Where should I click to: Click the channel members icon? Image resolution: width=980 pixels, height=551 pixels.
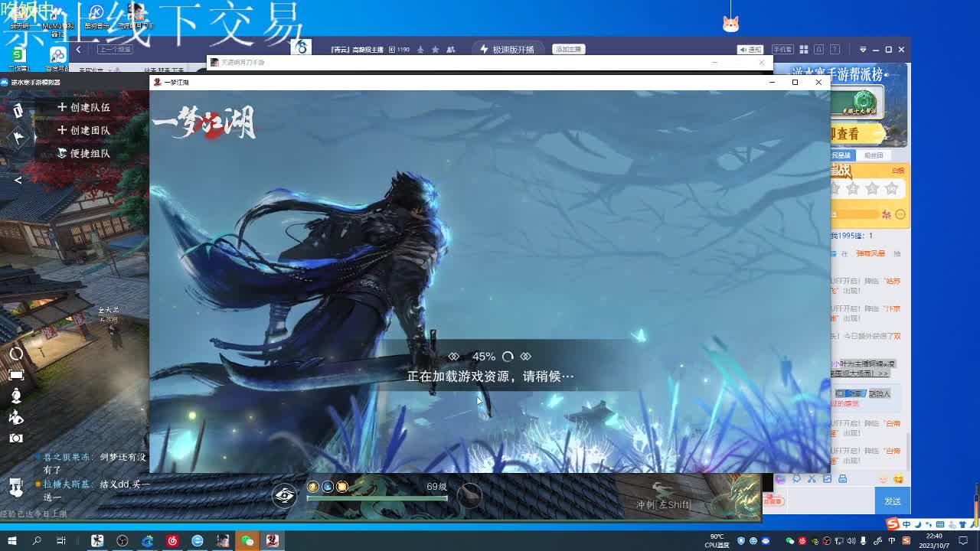[x=451, y=50]
